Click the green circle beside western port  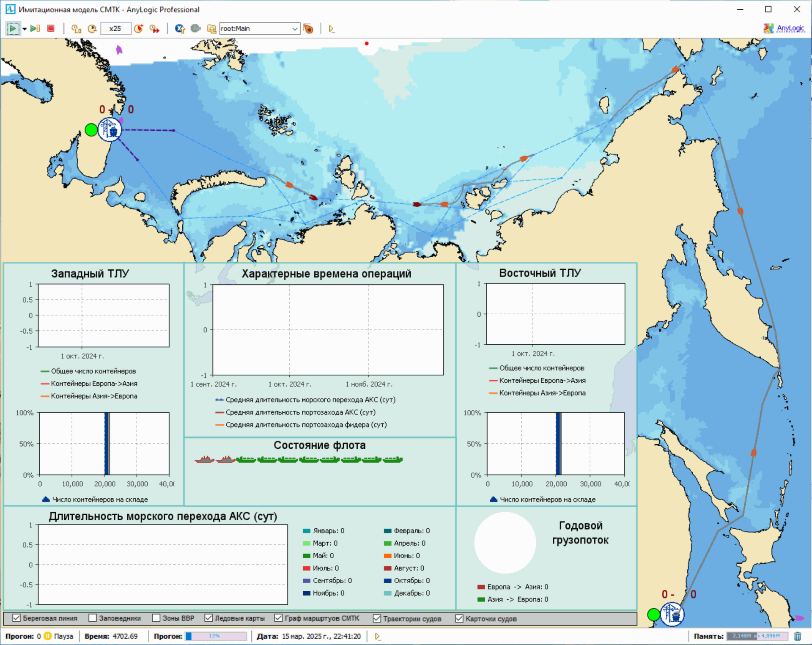point(91,129)
